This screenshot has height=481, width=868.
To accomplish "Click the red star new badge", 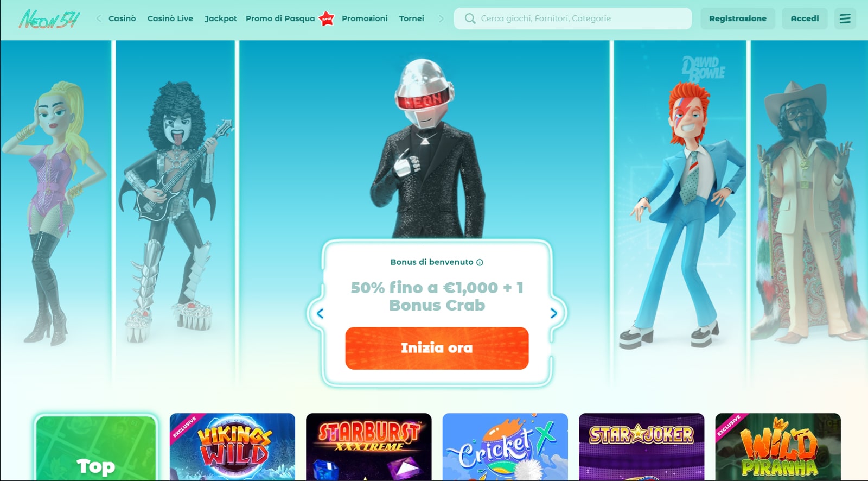I will tap(327, 18).
